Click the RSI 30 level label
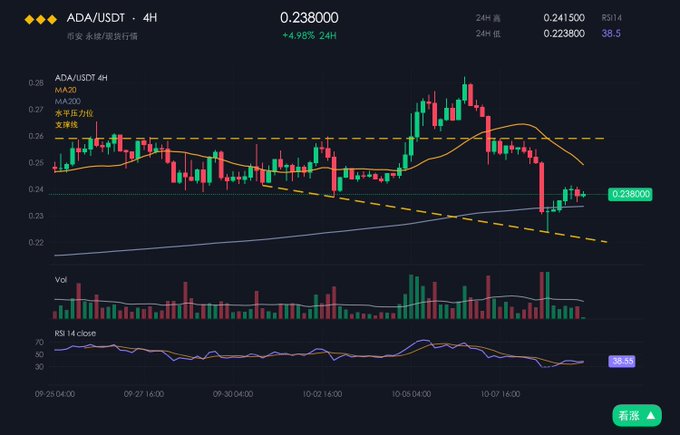This screenshot has height=435, width=680. pos(39,366)
